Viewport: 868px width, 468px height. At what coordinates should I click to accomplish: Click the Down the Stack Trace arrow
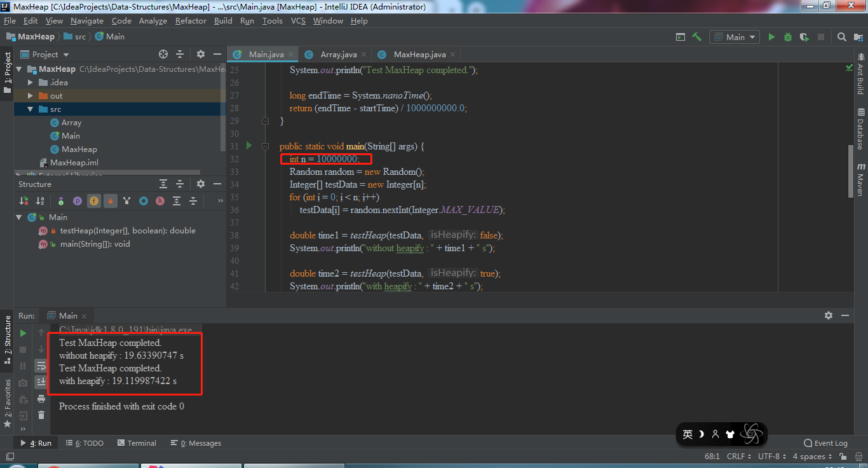coord(41,349)
